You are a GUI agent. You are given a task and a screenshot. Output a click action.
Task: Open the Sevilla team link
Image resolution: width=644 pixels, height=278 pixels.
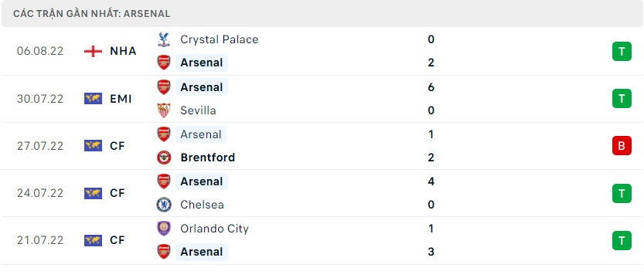pos(198,110)
